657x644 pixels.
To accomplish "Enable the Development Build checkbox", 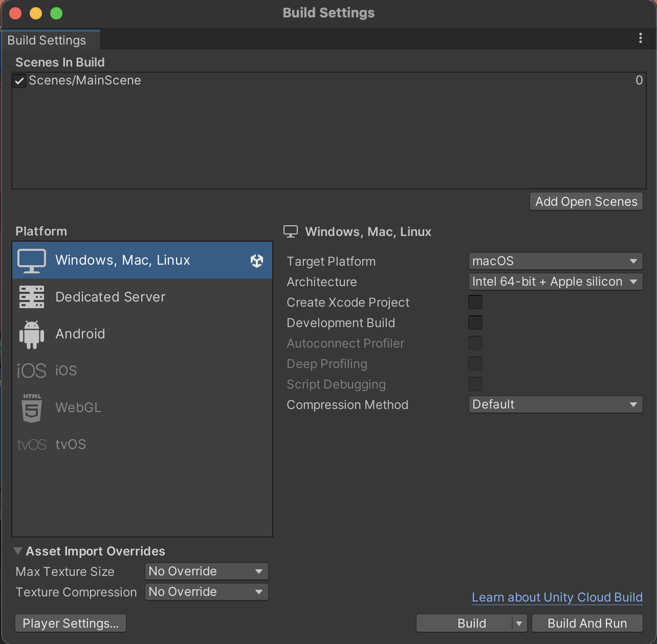I will click(x=475, y=323).
